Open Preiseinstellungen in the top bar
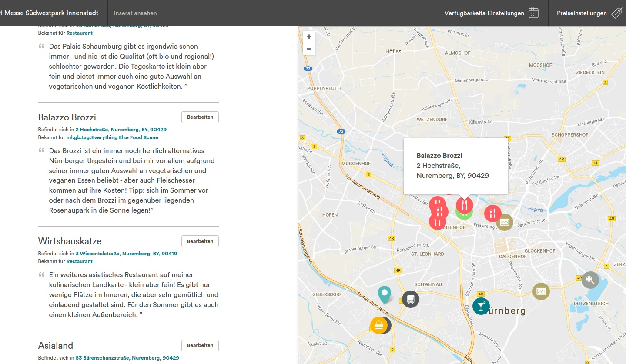The image size is (626, 364). [587, 13]
